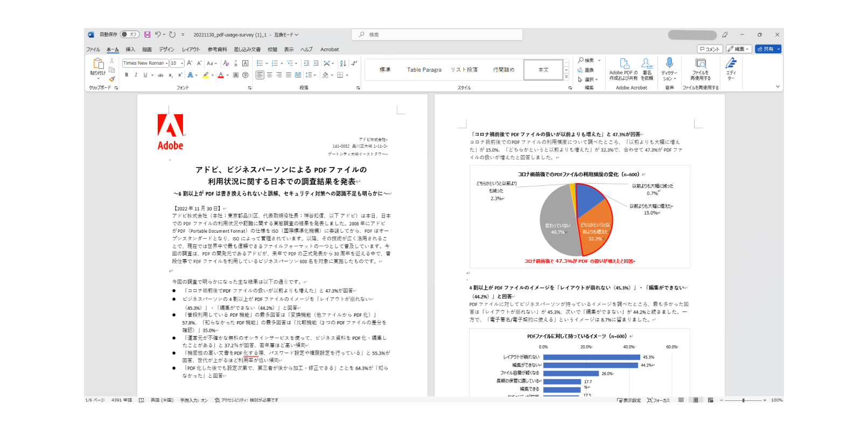The image size is (868, 431).
Task: Collapse the ribbon with the chevron
Action: coord(778,87)
